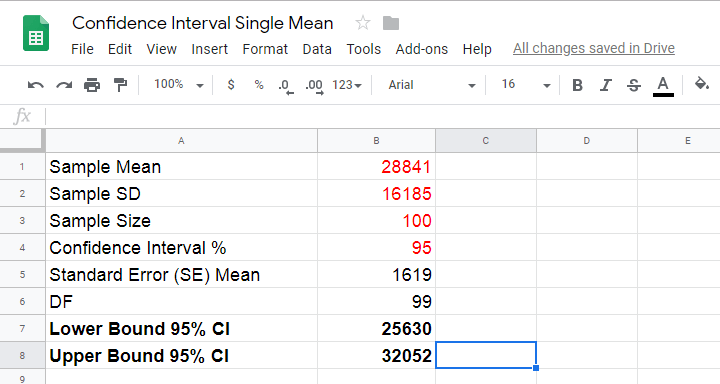Open the 123 more formats dropdown
This screenshot has width=720, height=384.
coord(347,85)
